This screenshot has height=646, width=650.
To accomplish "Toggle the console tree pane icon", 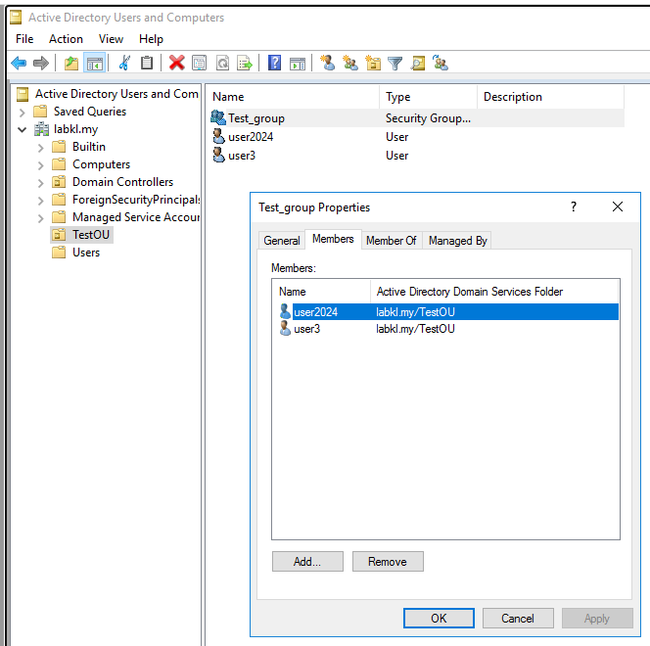I will coord(95,63).
